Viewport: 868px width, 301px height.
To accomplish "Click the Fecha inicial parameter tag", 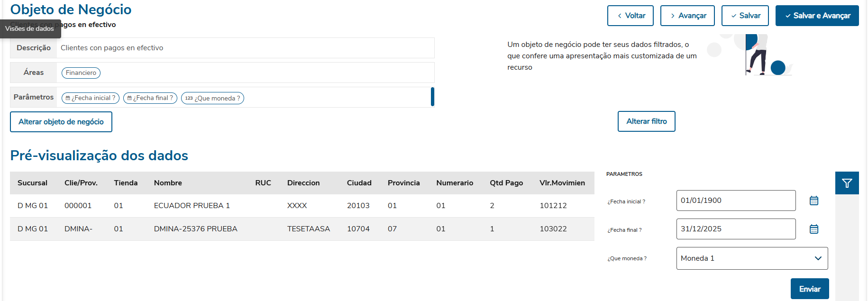I will (x=91, y=98).
